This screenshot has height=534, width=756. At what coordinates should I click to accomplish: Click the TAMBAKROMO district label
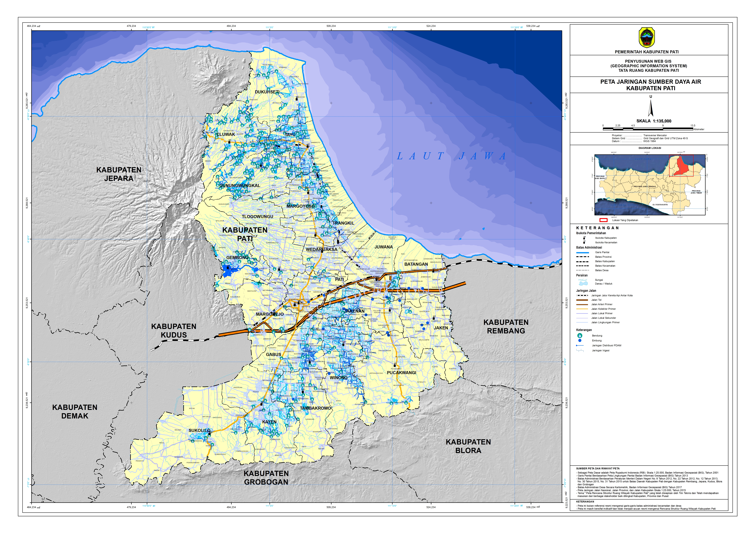point(315,408)
